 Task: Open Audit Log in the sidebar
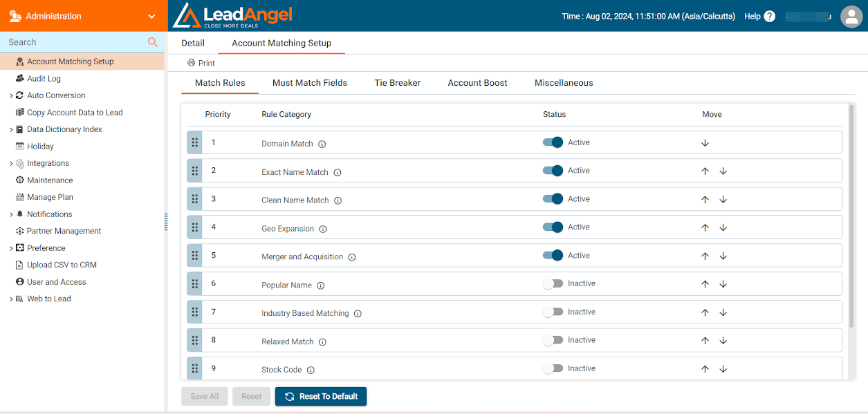44,79
